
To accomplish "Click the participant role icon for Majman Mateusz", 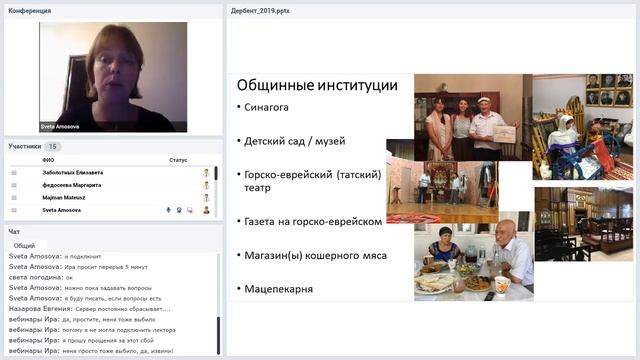I will point(207,198).
